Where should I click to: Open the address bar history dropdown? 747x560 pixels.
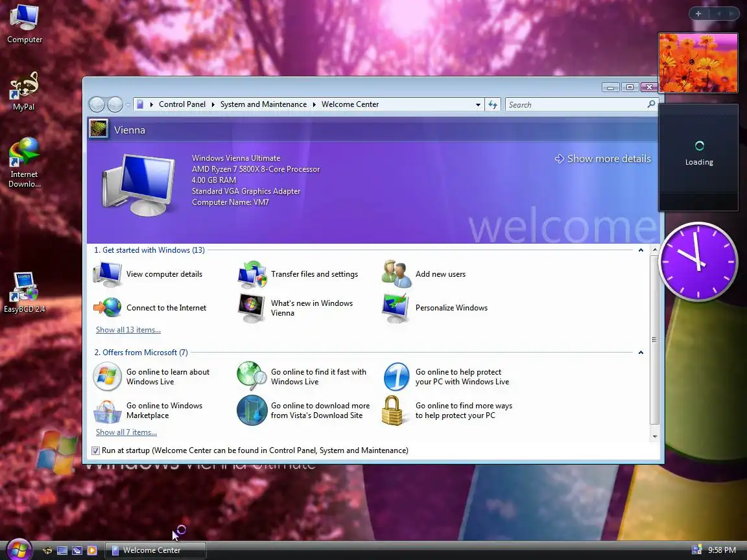pyautogui.click(x=478, y=105)
